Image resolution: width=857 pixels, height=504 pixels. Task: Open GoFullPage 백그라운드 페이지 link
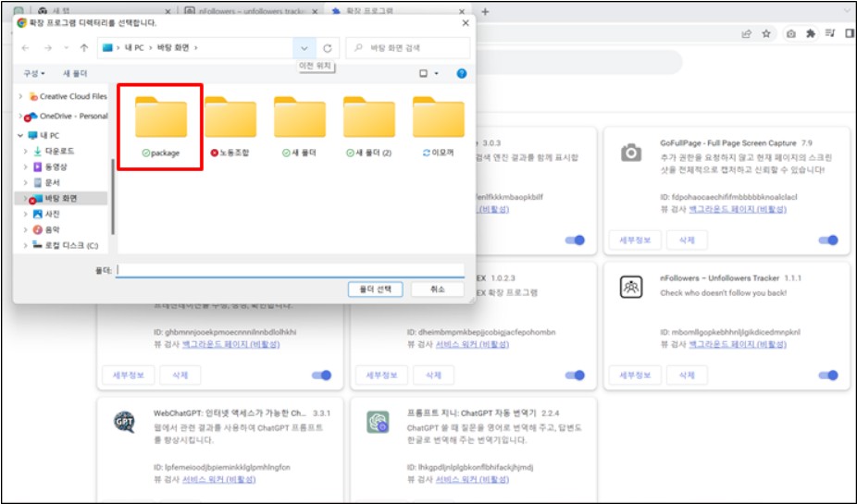tap(738, 209)
